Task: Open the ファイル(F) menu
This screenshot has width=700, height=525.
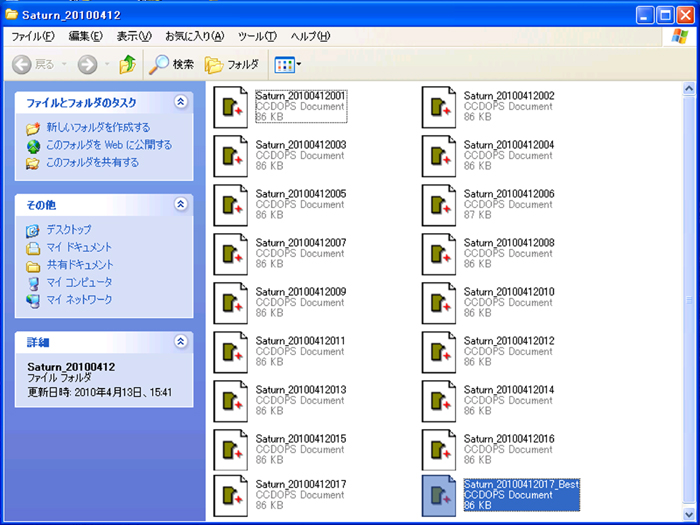Action: tap(33, 36)
